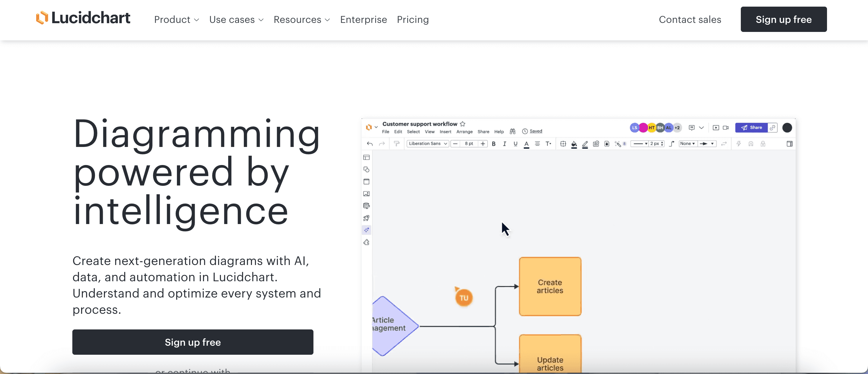The image size is (868, 374).
Task: Expand the chevron beside editor logo
Action: 376,127
